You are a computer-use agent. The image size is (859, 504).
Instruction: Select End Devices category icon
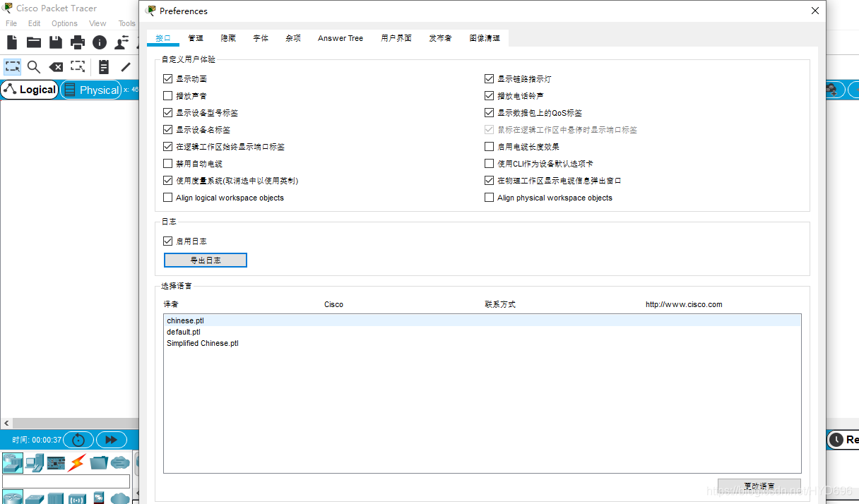[x=35, y=463]
